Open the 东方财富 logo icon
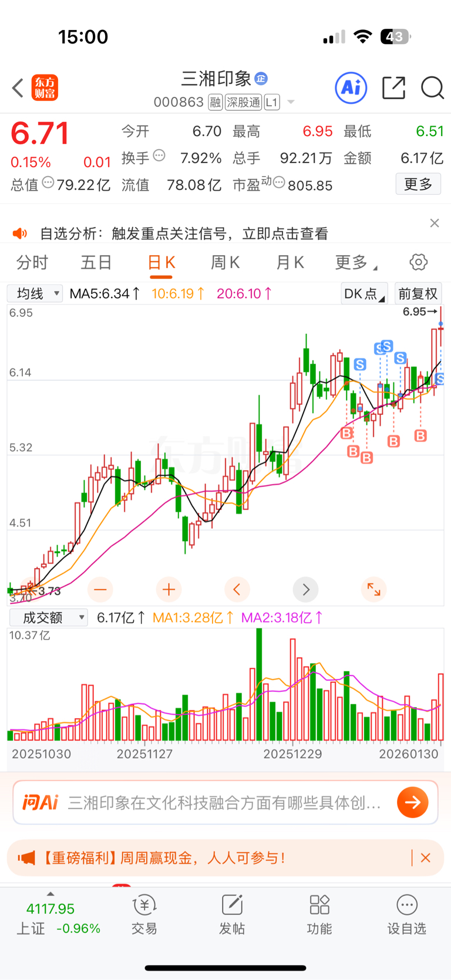This screenshot has width=451, height=980. pos(45,88)
